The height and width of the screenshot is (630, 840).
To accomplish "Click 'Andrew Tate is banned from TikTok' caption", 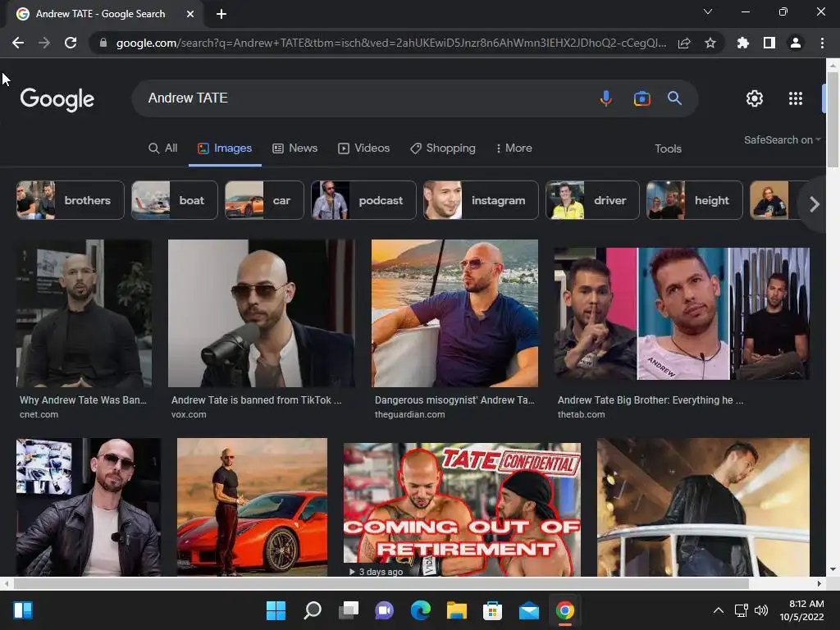I will pos(256,400).
